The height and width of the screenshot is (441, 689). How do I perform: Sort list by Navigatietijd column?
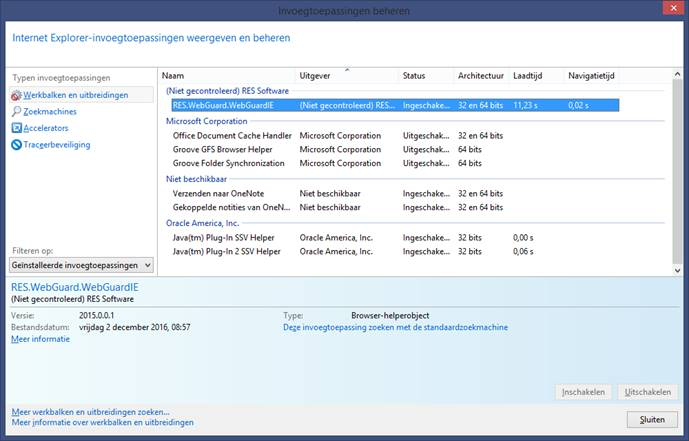[591, 76]
